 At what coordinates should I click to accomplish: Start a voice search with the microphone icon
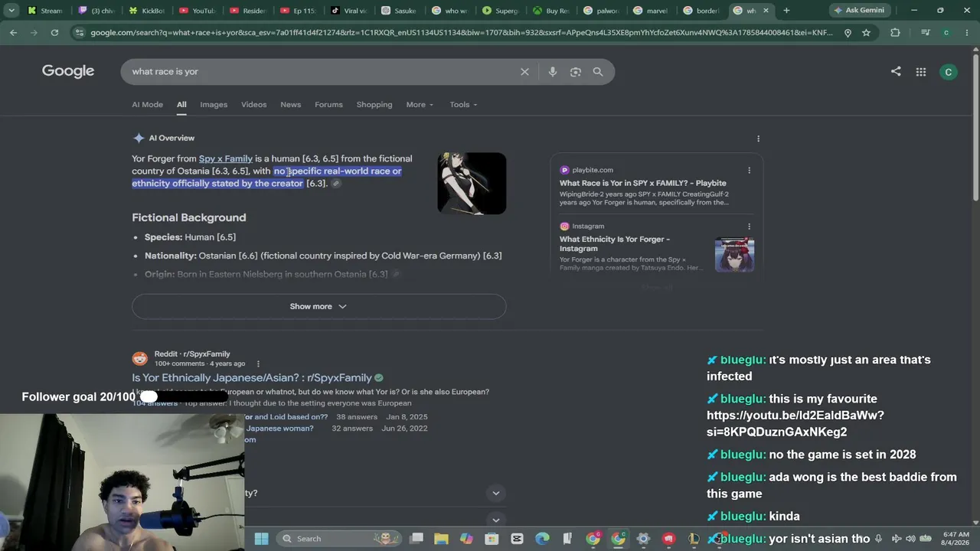[x=553, y=72]
